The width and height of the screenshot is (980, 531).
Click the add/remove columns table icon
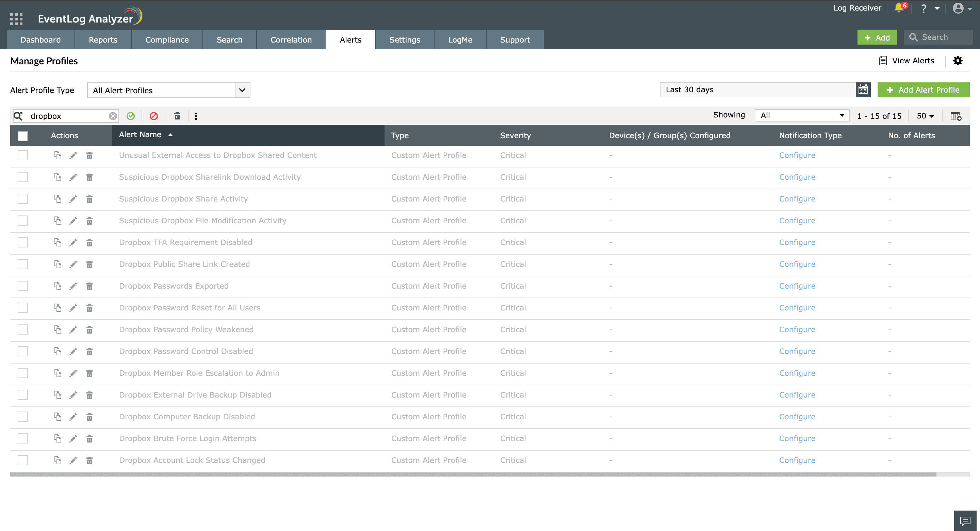(x=955, y=116)
